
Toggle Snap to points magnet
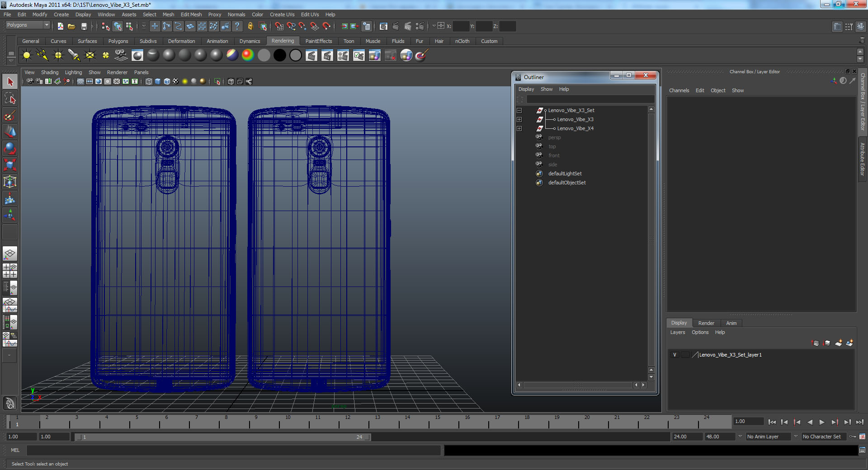coord(302,26)
